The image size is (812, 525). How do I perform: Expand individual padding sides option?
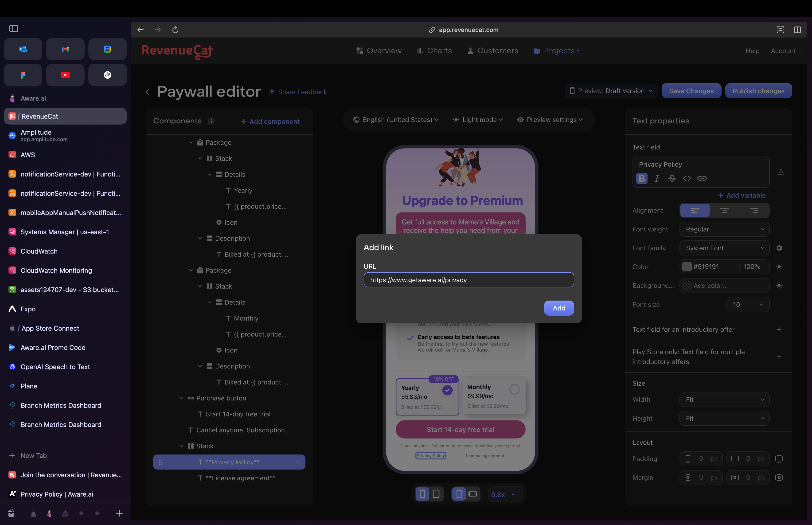[x=779, y=458]
